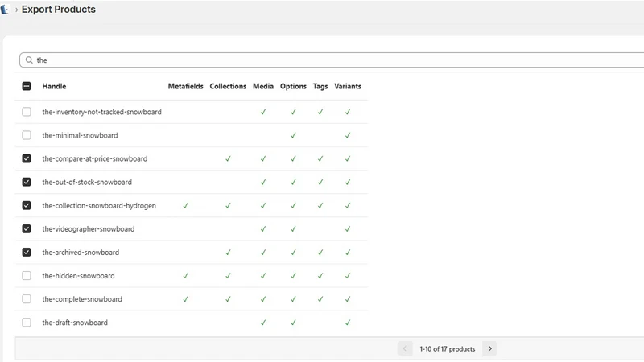Click the-videographer-snowboard handle text
This screenshot has height=362, width=644.
[89, 228]
